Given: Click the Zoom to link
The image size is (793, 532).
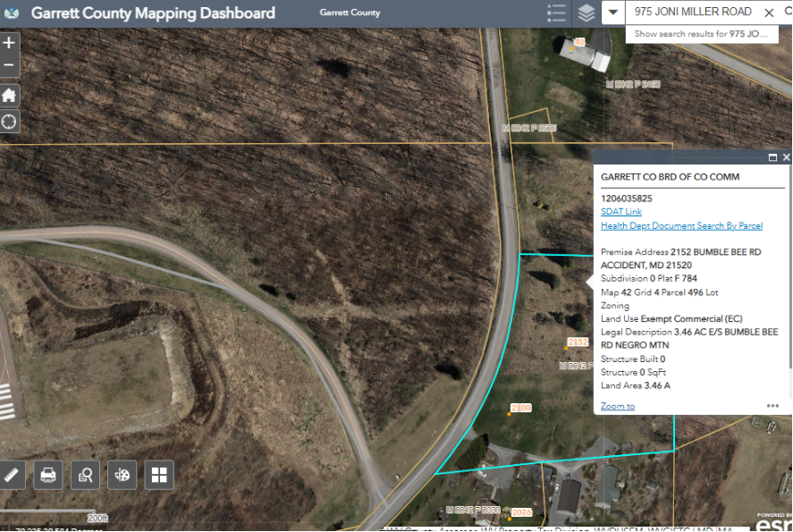Looking at the screenshot, I should pos(618,406).
